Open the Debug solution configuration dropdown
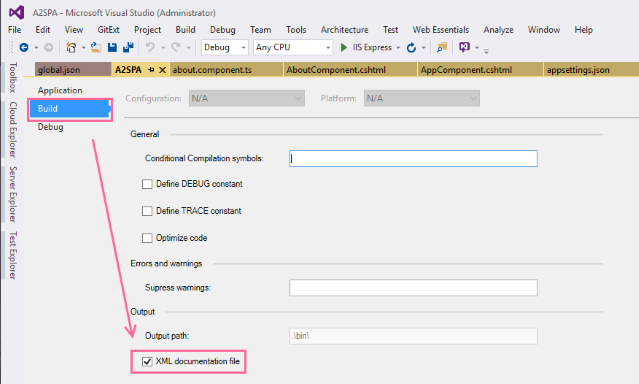Viewport: 639px width, 384px height. click(225, 48)
